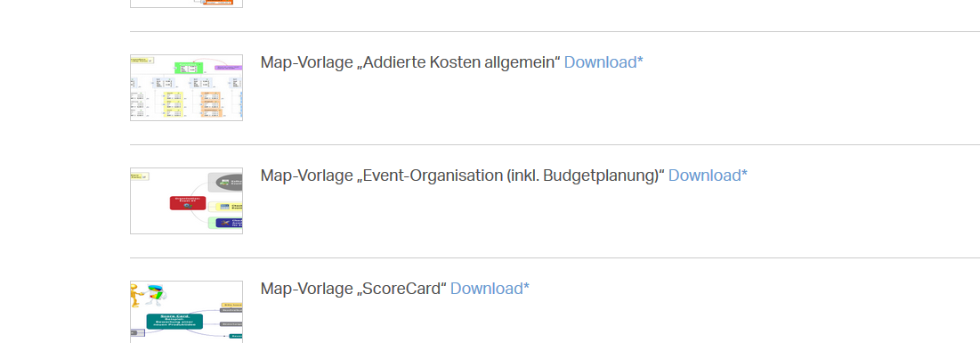
Task: Click the purple node in Kosten thumbnail
Action: pyautogui.click(x=228, y=67)
